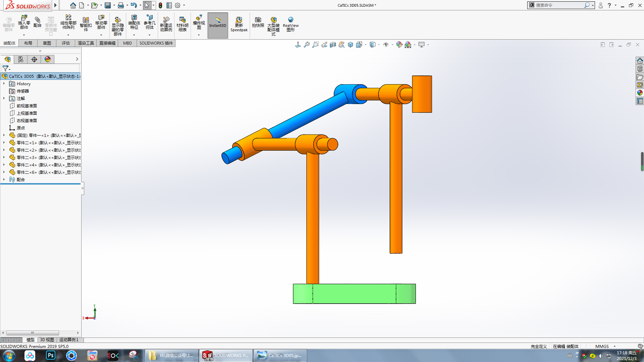Toggle RealView Graphics (RealView 图形)

[291, 24]
